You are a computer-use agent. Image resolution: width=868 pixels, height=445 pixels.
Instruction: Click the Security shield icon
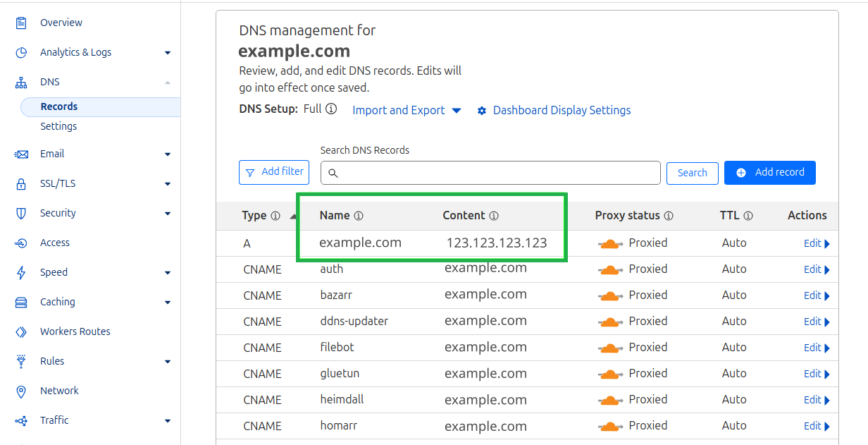(21, 214)
